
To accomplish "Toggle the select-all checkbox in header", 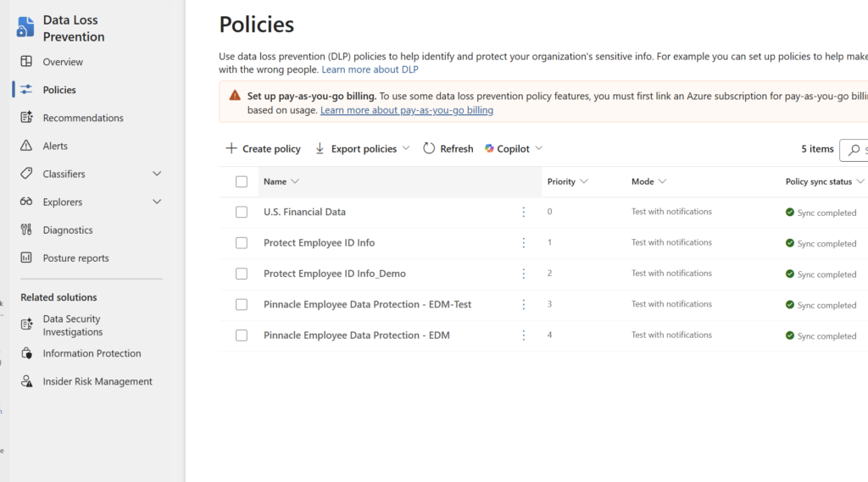I will tap(242, 181).
